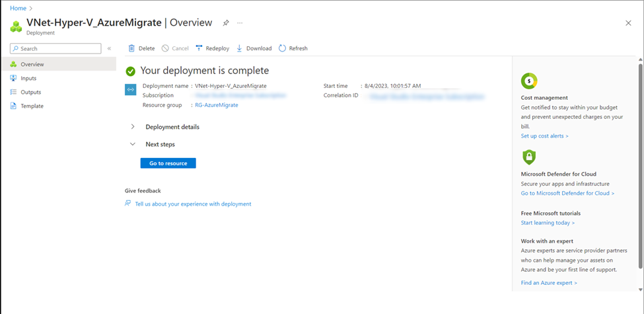The image size is (644, 314).
Task: Click the Outputs sidebar icon
Action: pos(14,92)
